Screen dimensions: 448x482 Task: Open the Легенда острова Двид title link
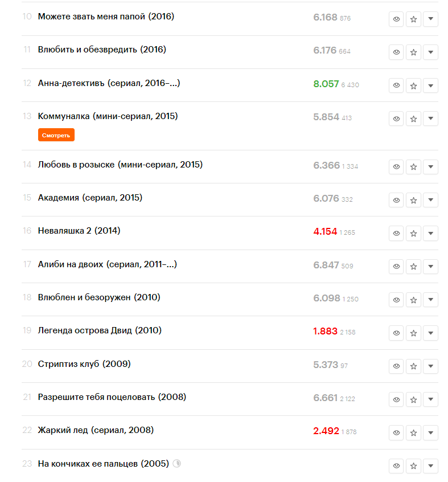pos(100,330)
